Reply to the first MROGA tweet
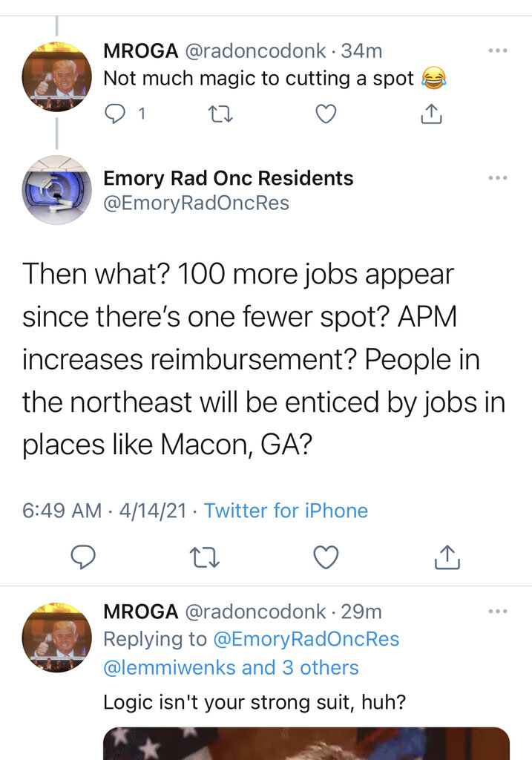Image resolution: width=532 pixels, height=760 pixels. pyautogui.click(x=116, y=114)
